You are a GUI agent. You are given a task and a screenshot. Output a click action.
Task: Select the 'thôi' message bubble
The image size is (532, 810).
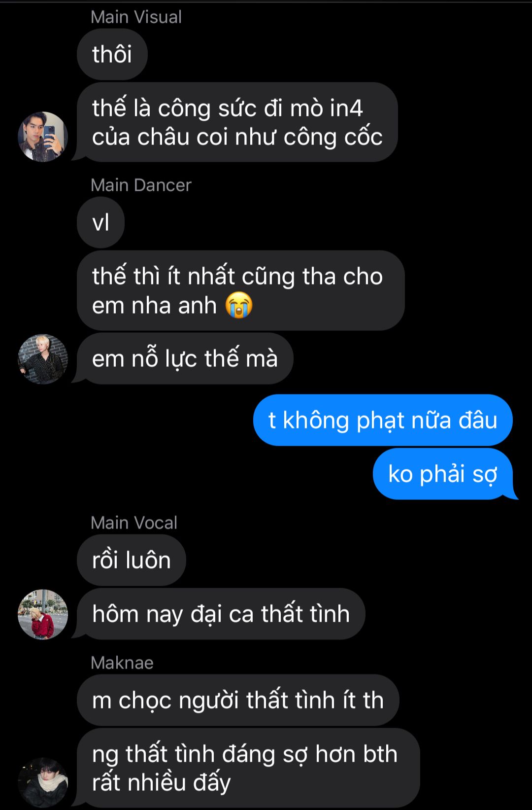[112, 54]
